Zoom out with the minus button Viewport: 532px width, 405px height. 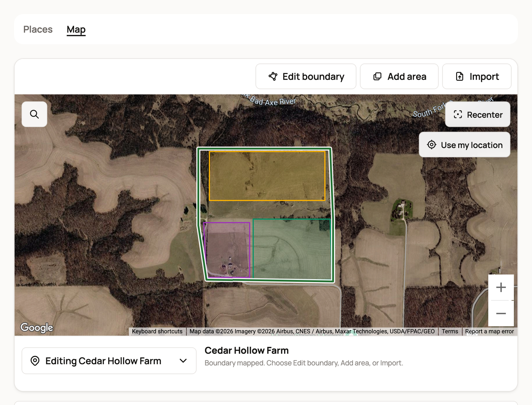(x=501, y=313)
